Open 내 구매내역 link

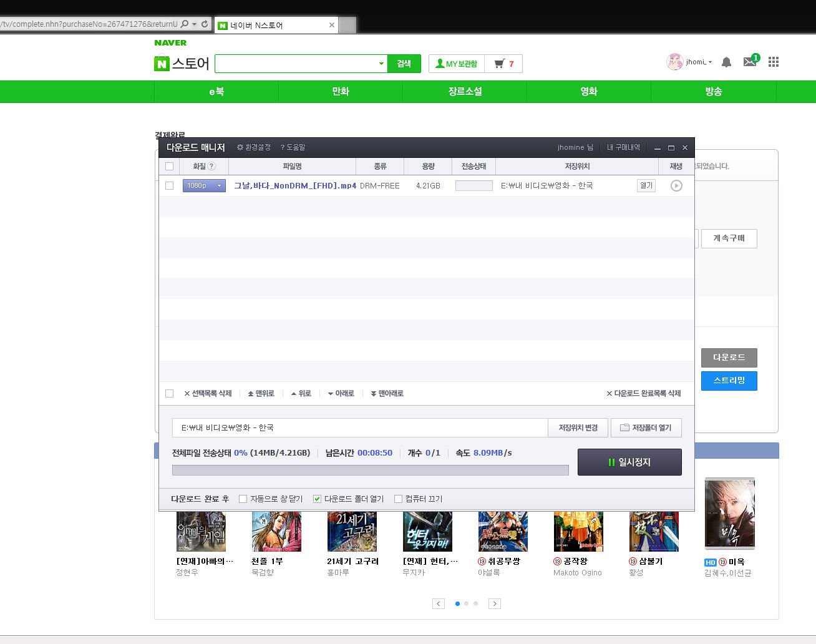click(623, 147)
